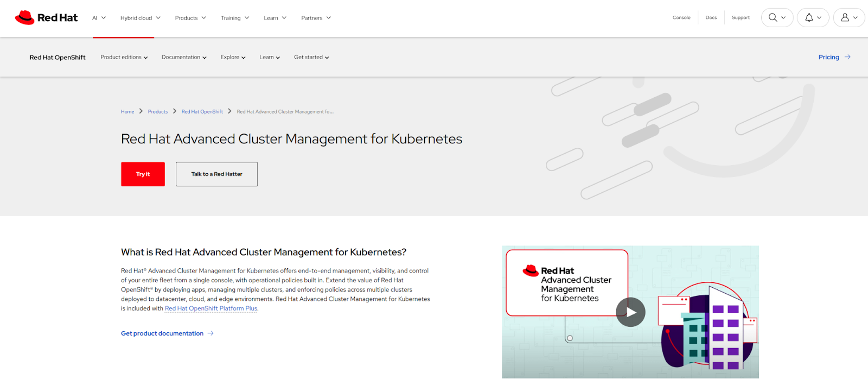868x385 pixels.
Task: Open the Get started dropdown
Action: [311, 57]
